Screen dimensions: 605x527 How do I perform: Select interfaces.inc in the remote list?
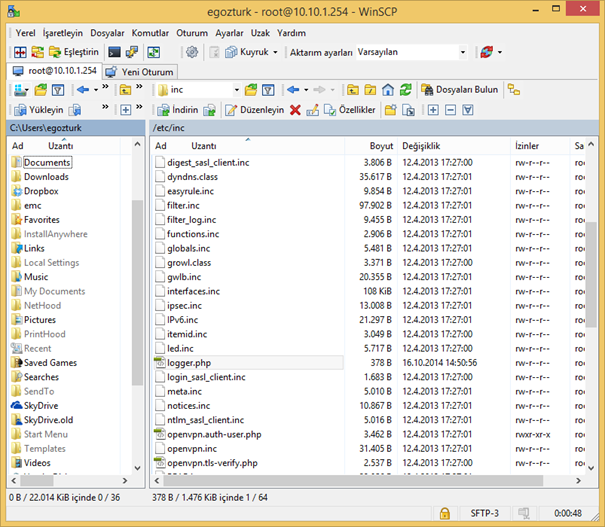click(x=193, y=291)
